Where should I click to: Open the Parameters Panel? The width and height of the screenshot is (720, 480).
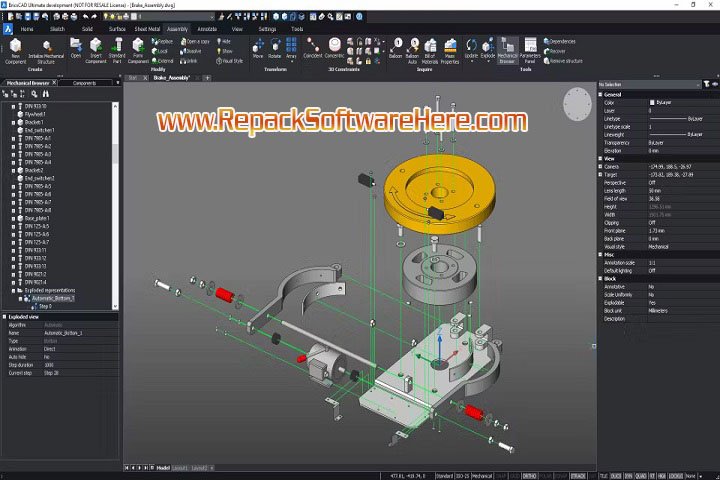530,51
